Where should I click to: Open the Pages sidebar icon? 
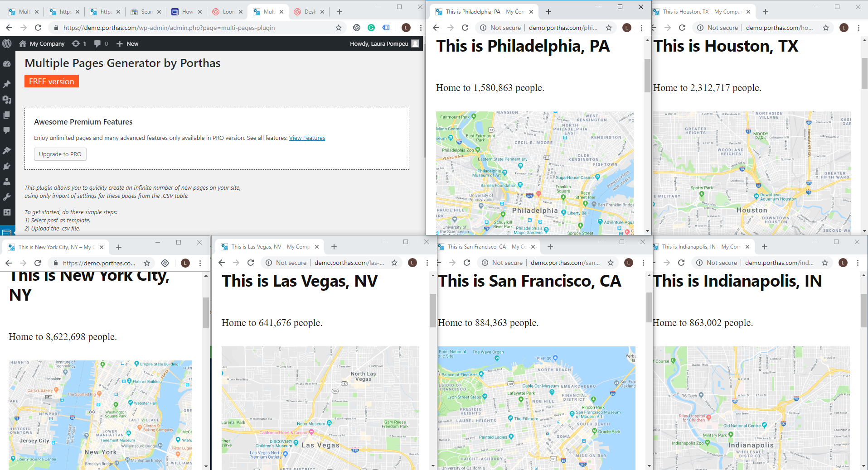point(7,115)
